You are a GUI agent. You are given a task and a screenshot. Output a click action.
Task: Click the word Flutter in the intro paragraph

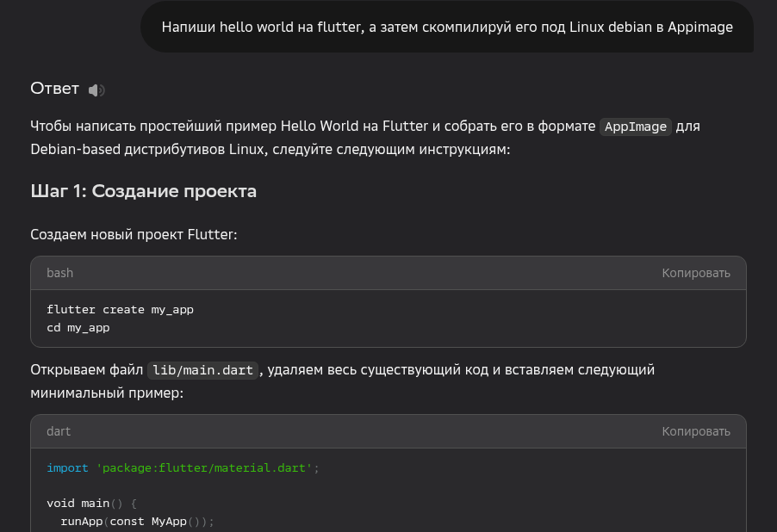tap(405, 127)
